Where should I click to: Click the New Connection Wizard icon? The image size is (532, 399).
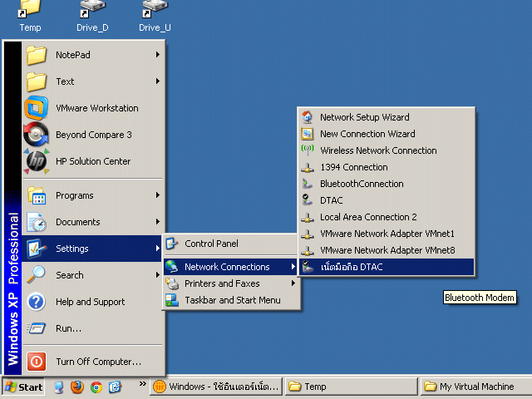pyautogui.click(x=308, y=134)
